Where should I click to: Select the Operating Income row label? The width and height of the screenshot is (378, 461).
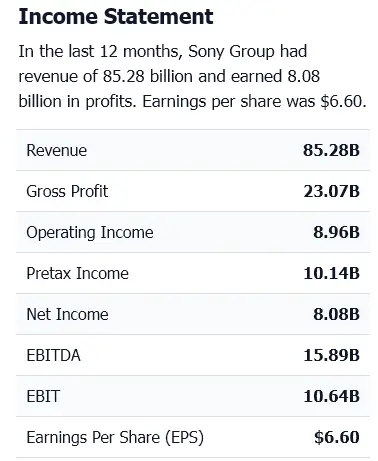[90, 232]
